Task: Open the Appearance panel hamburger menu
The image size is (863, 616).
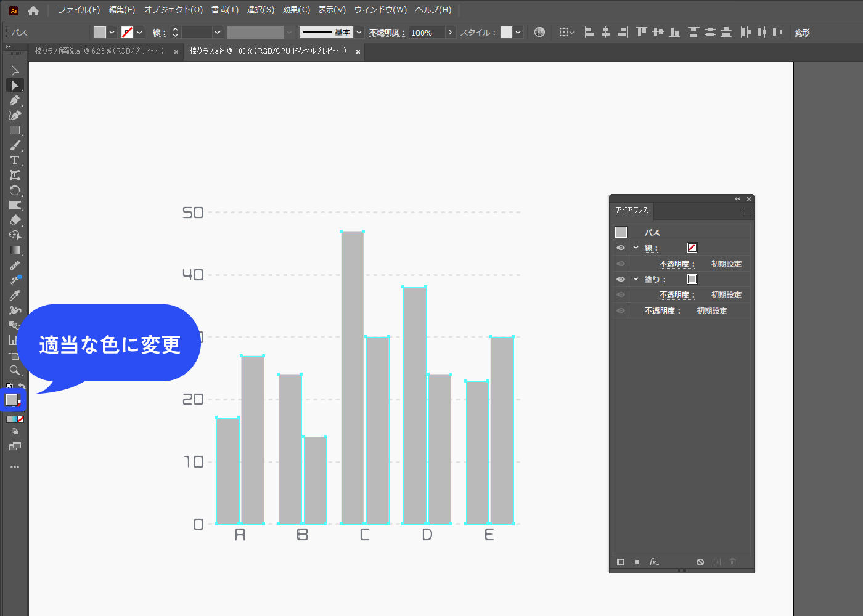Action: coord(747,211)
